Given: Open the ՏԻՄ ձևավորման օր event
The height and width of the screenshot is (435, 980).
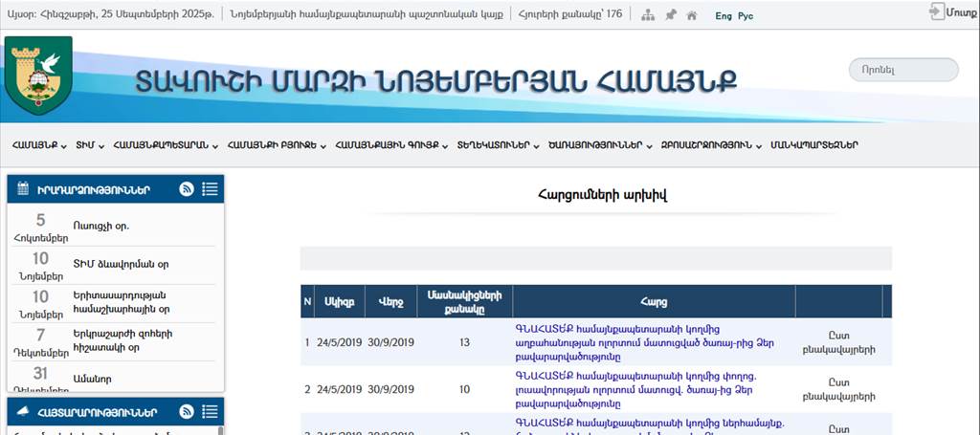Looking at the screenshot, I should 121,264.
